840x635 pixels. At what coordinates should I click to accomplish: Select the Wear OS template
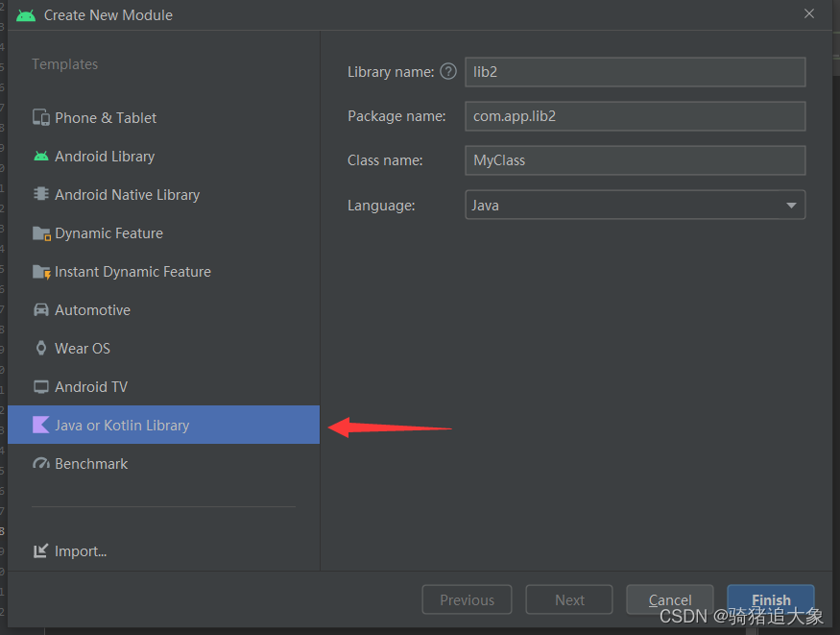click(x=164, y=349)
